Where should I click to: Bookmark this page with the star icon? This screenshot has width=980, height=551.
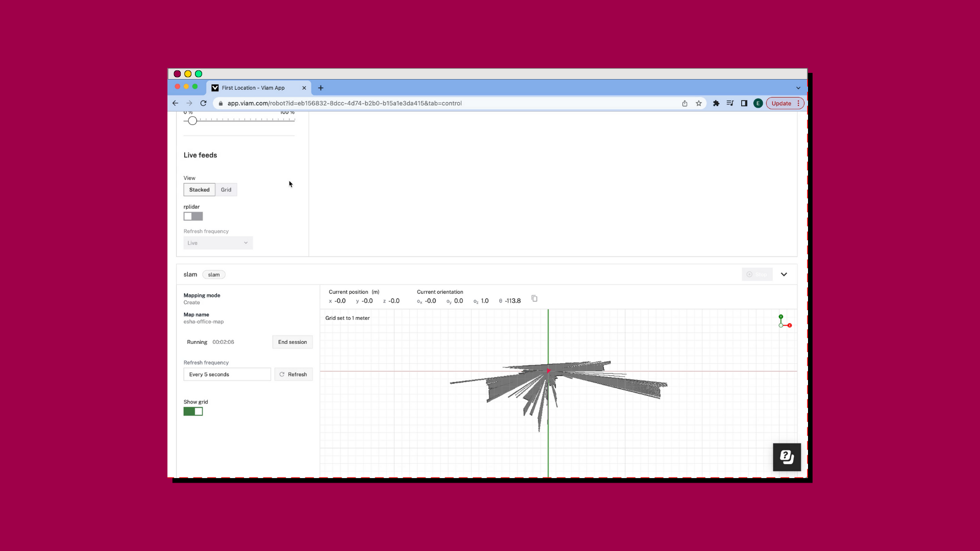tap(699, 103)
